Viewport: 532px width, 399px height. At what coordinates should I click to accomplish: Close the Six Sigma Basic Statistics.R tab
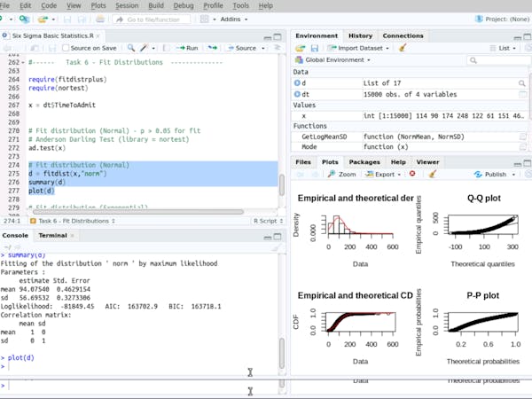tap(98, 36)
